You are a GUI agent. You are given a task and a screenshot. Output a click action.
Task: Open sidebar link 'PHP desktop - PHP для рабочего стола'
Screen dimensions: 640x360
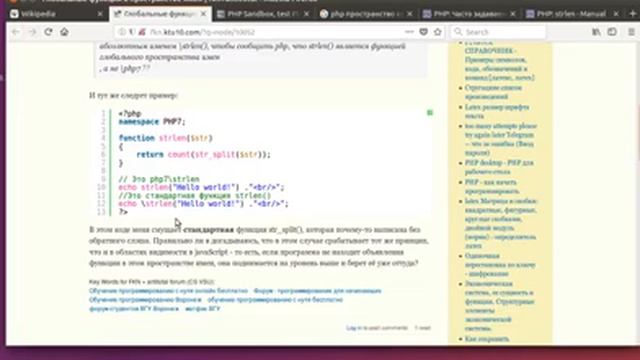pyautogui.click(x=499, y=167)
